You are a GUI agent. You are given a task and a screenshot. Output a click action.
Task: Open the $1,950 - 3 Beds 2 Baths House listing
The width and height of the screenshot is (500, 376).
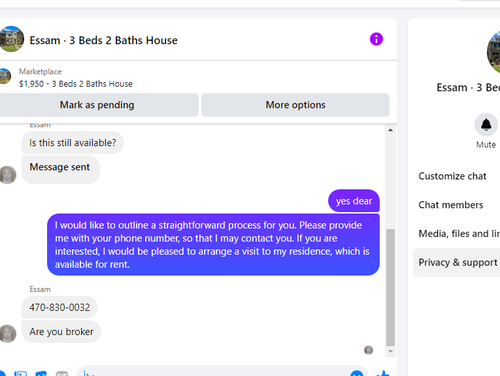(76, 84)
